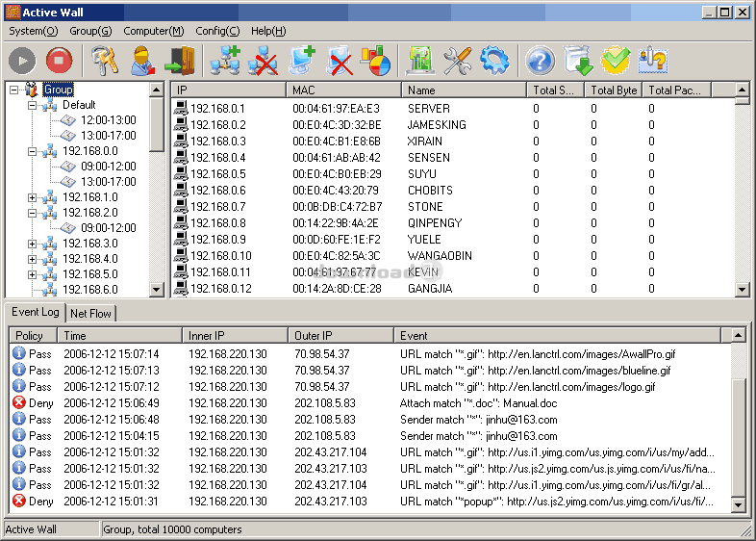756x541 pixels.
Task: Click the delete computer icon with red X
Action: tap(338, 61)
